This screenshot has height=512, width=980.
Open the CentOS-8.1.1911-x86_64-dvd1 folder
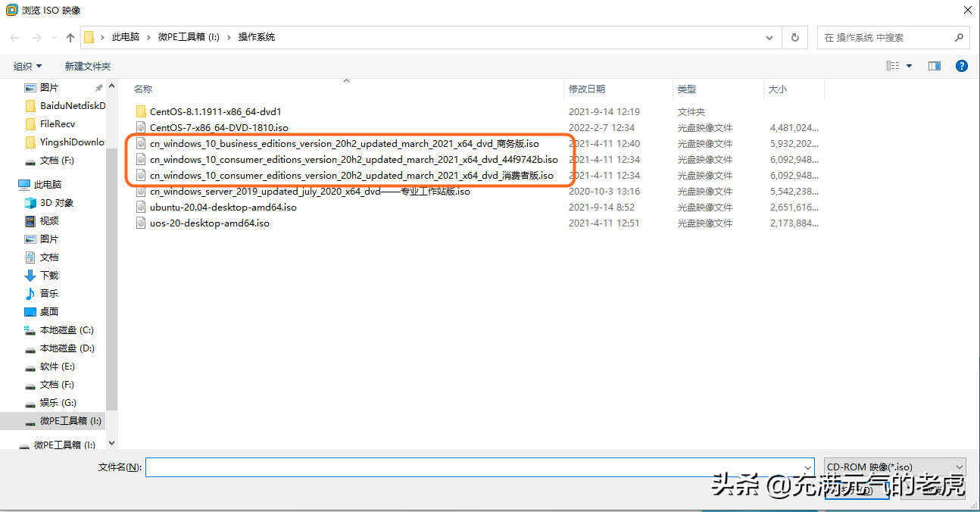pyautogui.click(x=215, y=111)
